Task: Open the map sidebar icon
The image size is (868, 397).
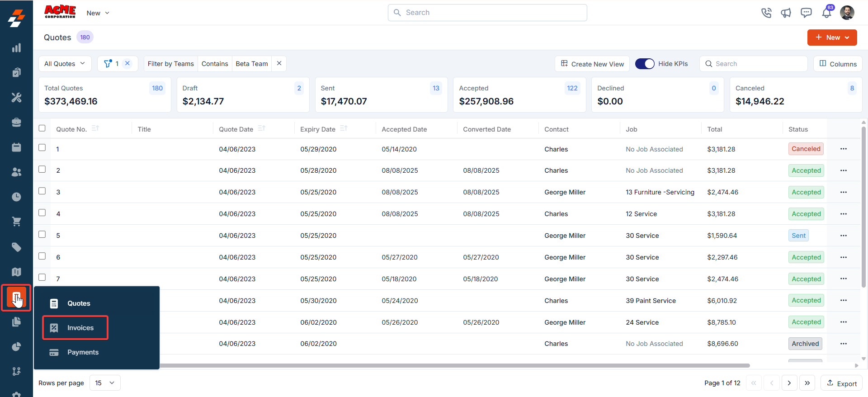Action: click(16, 272)
